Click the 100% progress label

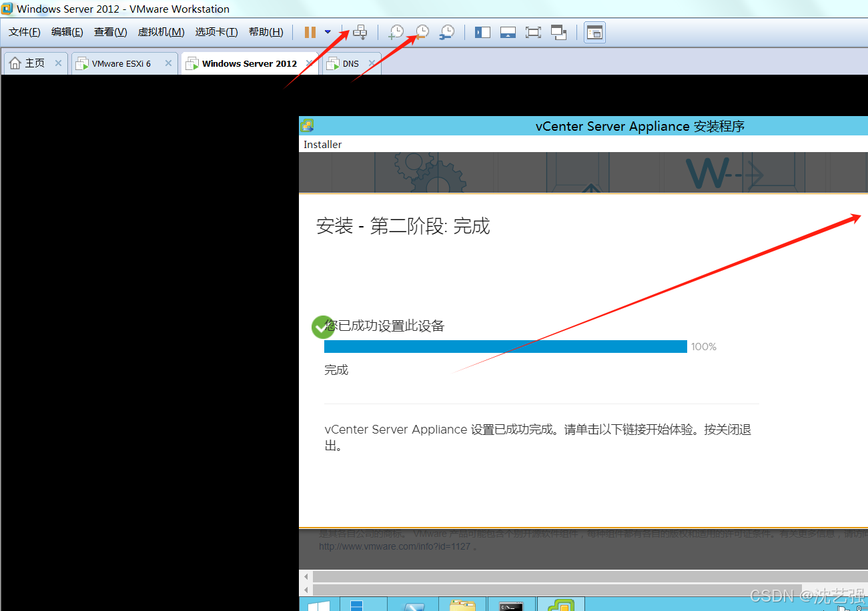[704, 347]
